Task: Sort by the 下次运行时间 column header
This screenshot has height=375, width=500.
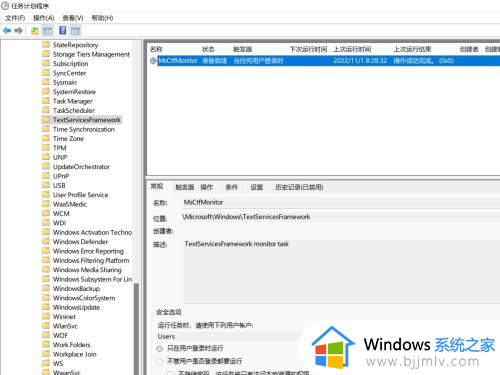Action: pos(309,49)
